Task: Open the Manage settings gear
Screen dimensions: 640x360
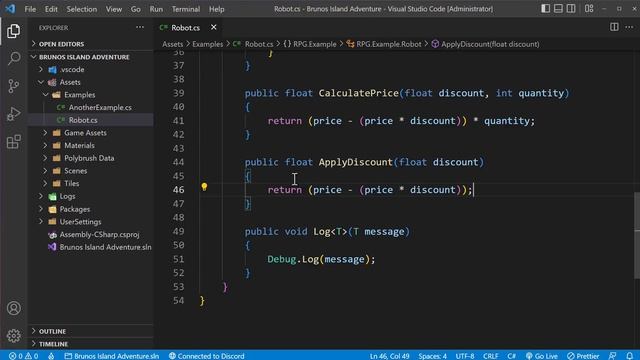Action: tap(13, 336)
